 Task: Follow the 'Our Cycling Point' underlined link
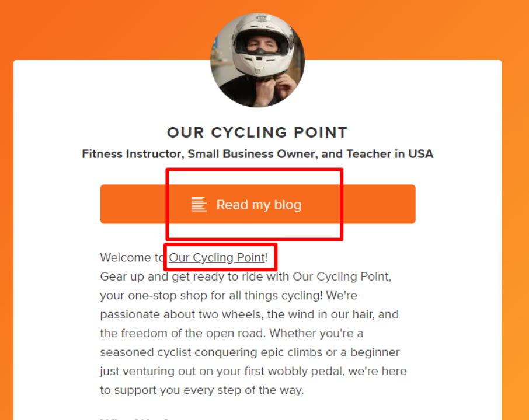[217, 258]
